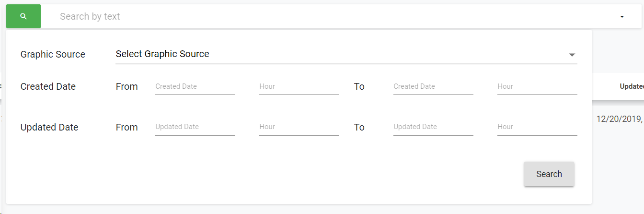
Task: Click the Created Date "To" label
Action: coord(359,87)
